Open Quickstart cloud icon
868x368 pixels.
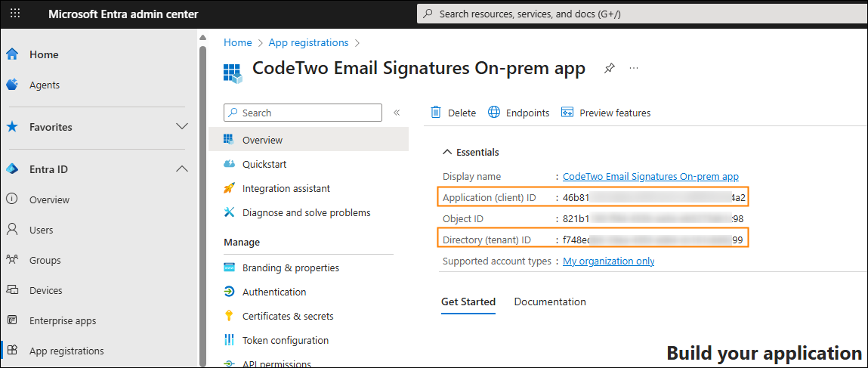(230, 164)
